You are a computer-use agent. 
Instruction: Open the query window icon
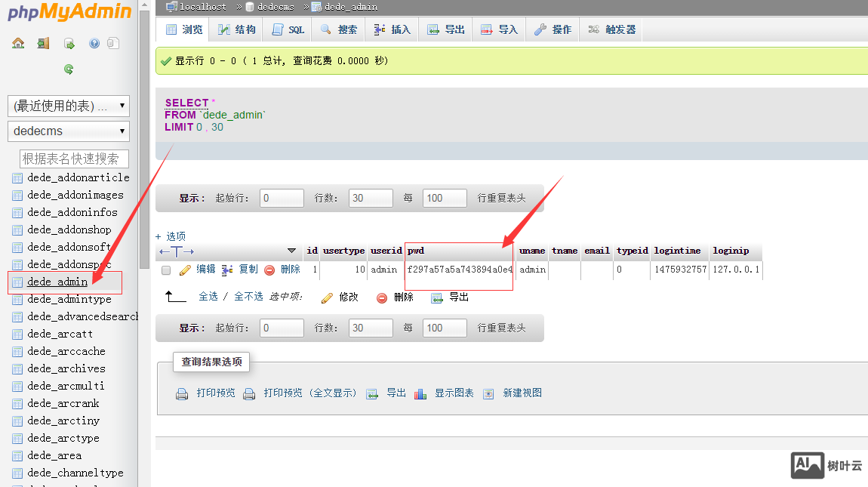(69, 43)
